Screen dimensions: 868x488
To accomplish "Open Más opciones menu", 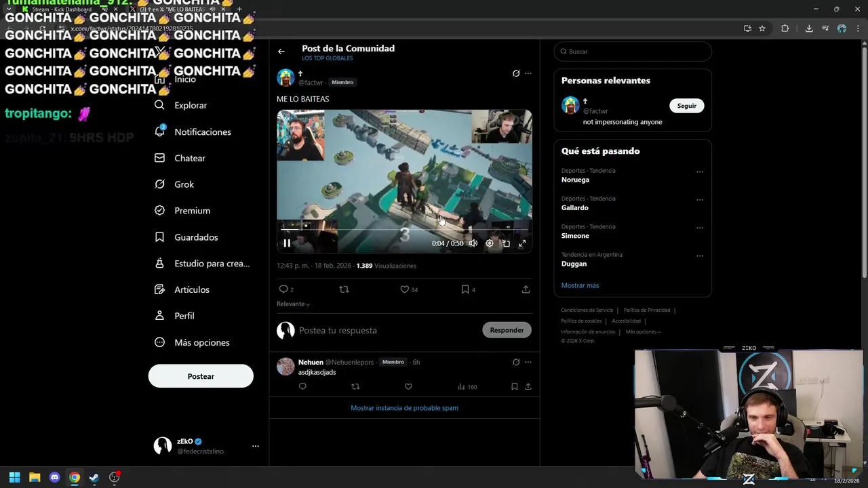I will [192, 342].
